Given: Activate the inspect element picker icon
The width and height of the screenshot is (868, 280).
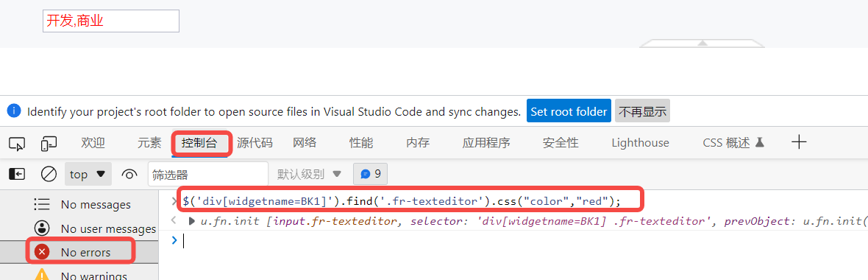Looking at the screenshot, I should click(x=17, y=144).
